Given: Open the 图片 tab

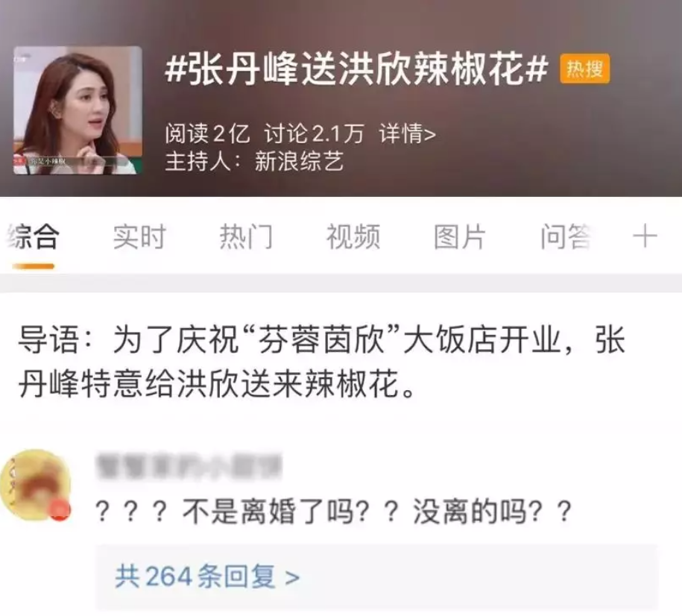Looking at the screenshot, I should pos(460,236).
